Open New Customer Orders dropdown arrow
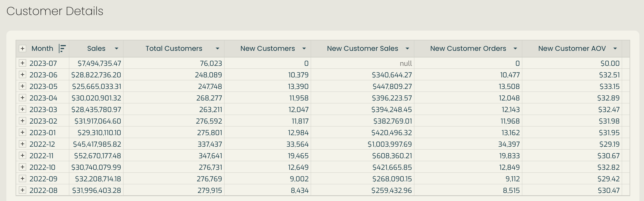This screenshot has width=644, height=201. click(x=515, y=49)
